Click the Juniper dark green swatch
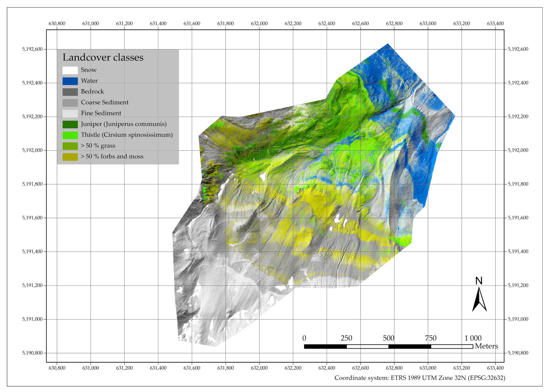The image size is (548, 392). point(70,124)
